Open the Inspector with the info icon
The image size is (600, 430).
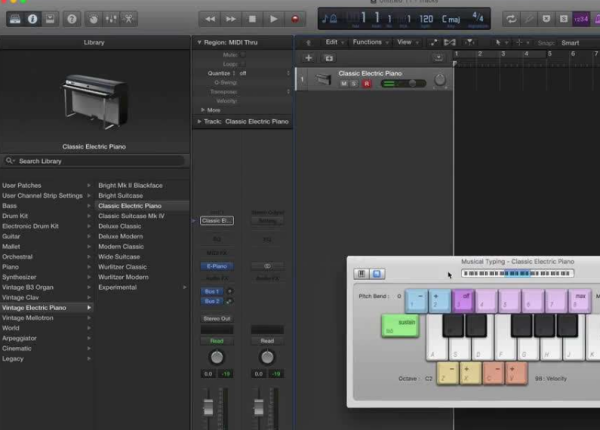coord(33,19)
